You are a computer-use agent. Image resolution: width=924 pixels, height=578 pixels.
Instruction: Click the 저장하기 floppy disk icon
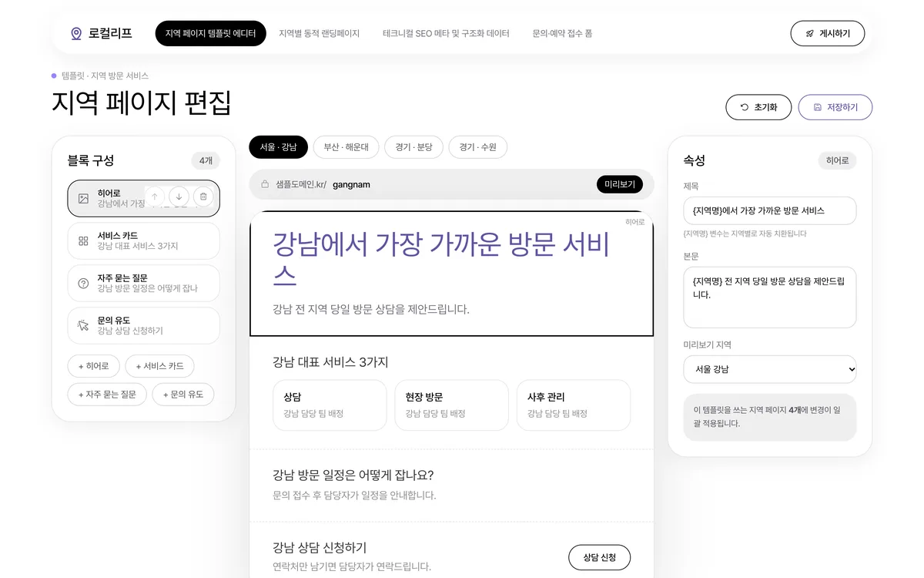818,107
